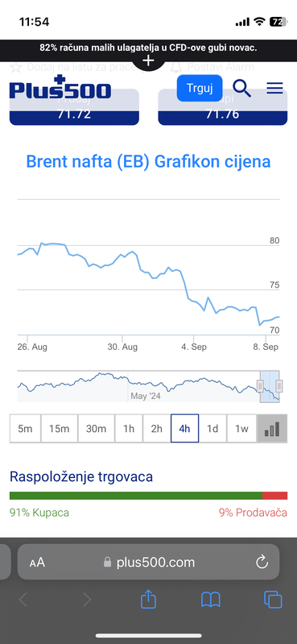Select the 1d chart interval
Viewport: 297px width, 644px height.
pos(212,428)
